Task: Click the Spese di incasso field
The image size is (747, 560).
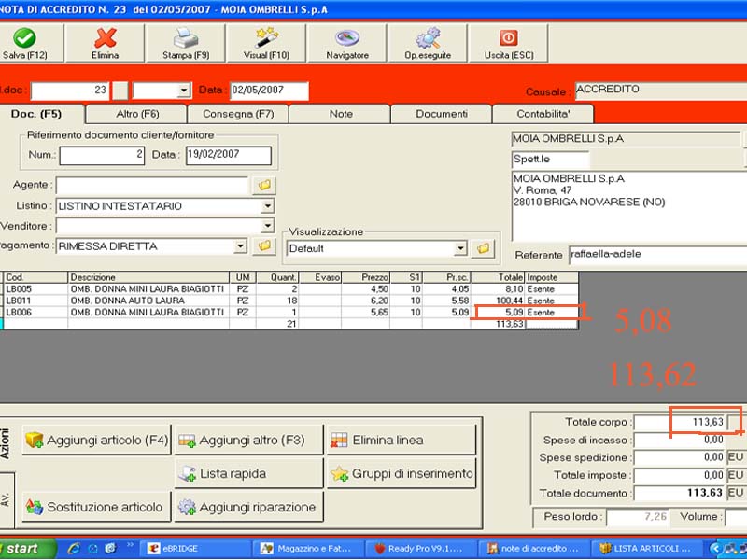Action: [x=681, y=440]
